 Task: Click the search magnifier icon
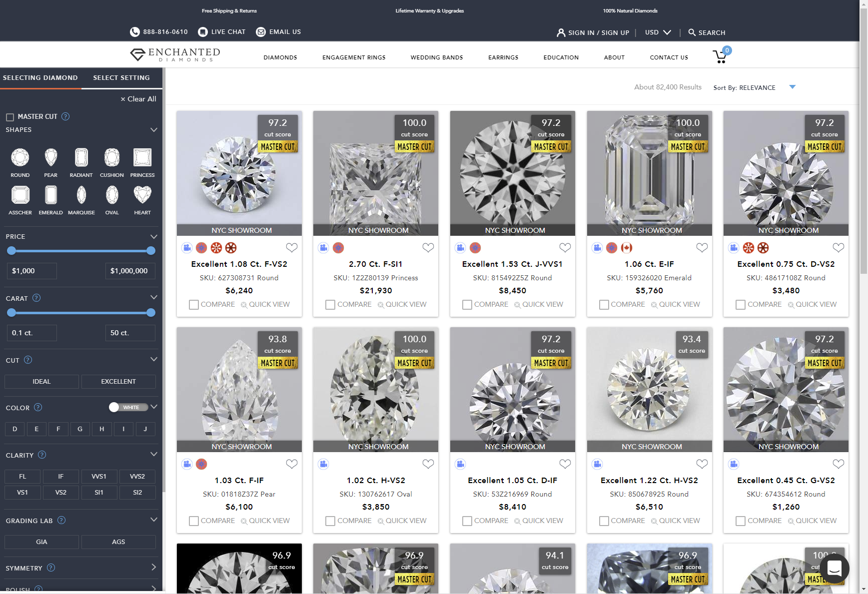(x=692, y=32)
